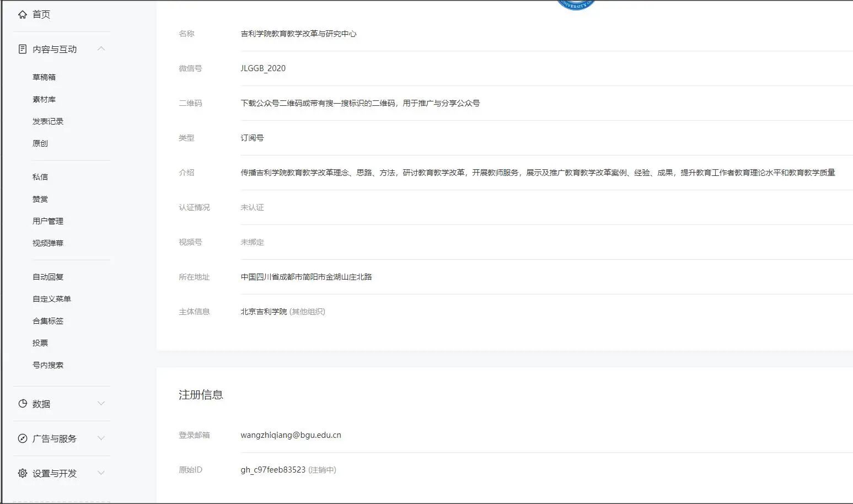Click the WeChat ID JLGGB_2020
This screenshot has height=504, width=853.
[263, 68]
